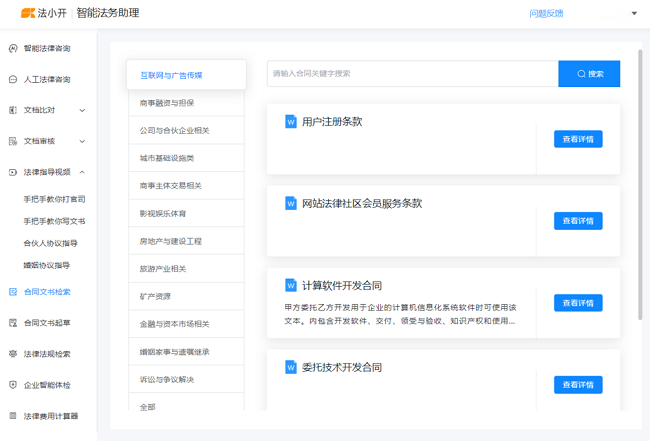Expand the 文档审核 menu chevron
Viewport: 650px width, 441px height.
pos(82,141)
